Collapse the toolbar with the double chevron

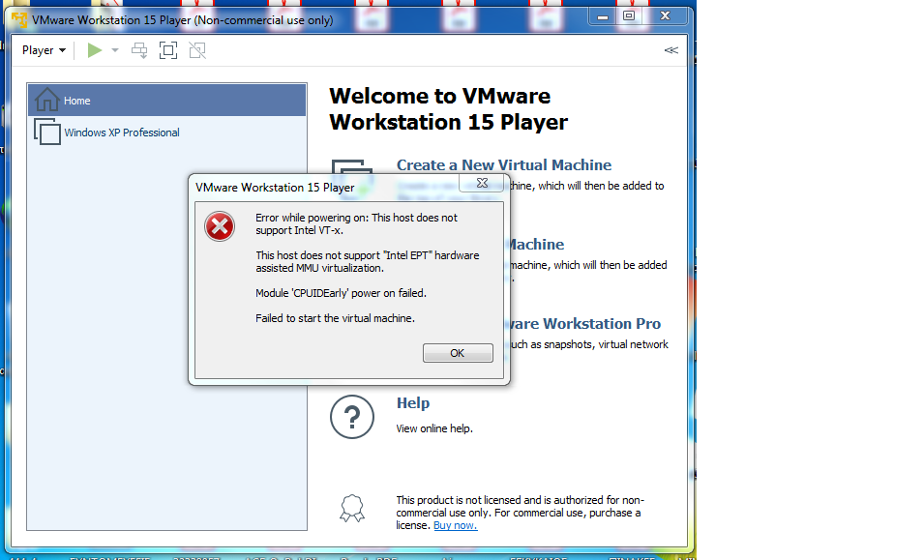[x=671, y=50]
